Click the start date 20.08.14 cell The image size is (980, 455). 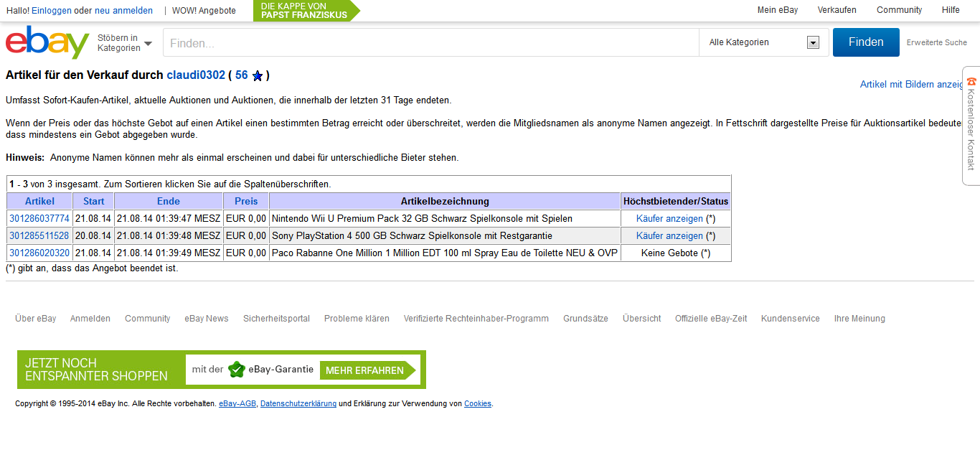[94, 235]
